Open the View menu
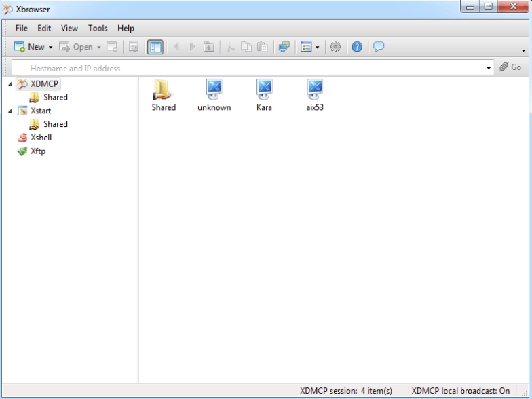This screenshot has height=399, width=532. [69, 28]
